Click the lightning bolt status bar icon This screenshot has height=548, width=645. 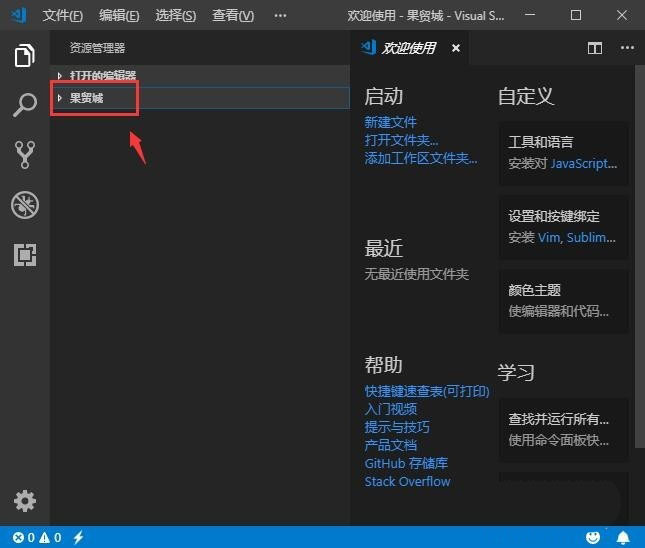pos(78,537)
